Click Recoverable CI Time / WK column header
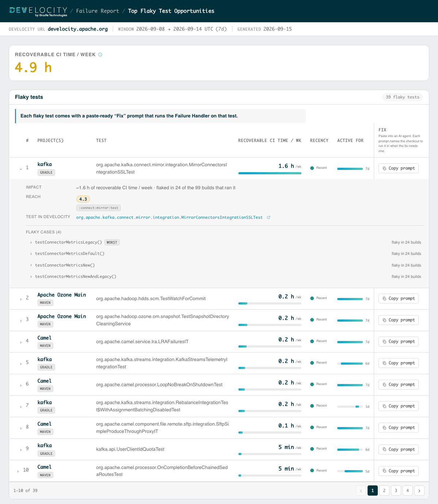The width and height of the screenshot is (438, 504). (270, 140)
